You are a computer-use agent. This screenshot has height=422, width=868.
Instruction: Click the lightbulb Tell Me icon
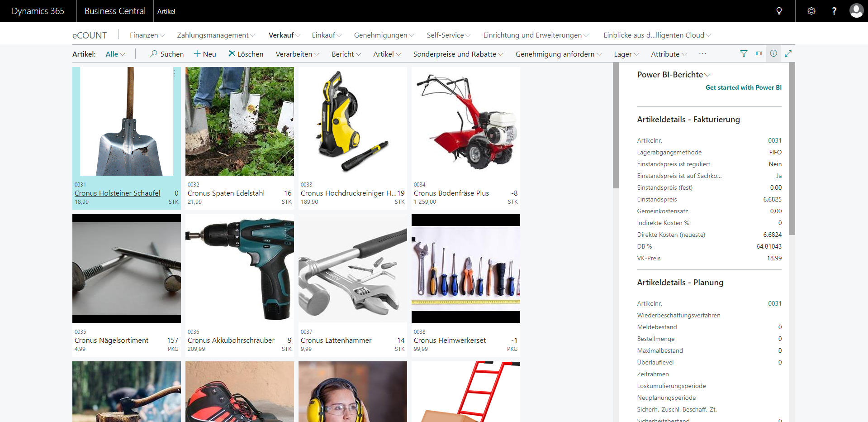tap(779, 11)
